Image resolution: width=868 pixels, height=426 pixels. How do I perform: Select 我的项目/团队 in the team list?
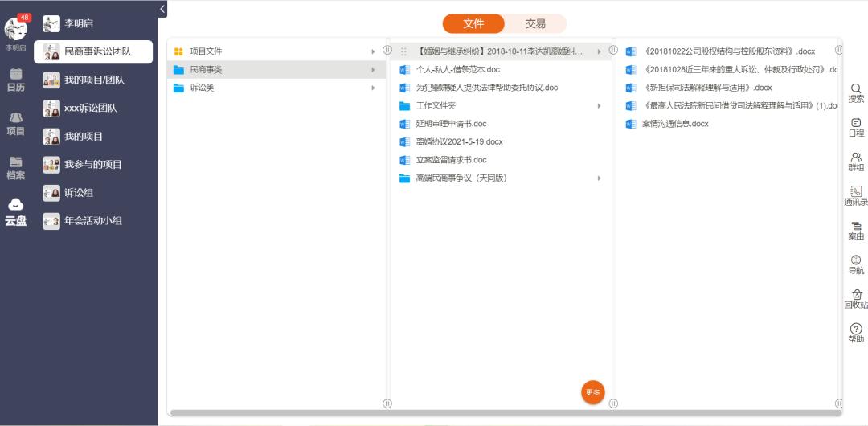(93, 80)
